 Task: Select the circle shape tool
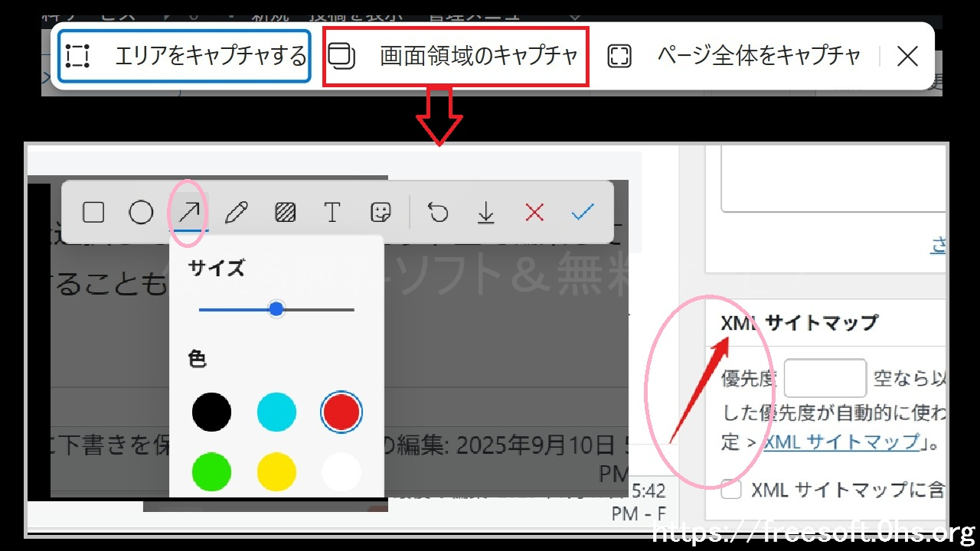pyautogui.click(x=141, y=212)
